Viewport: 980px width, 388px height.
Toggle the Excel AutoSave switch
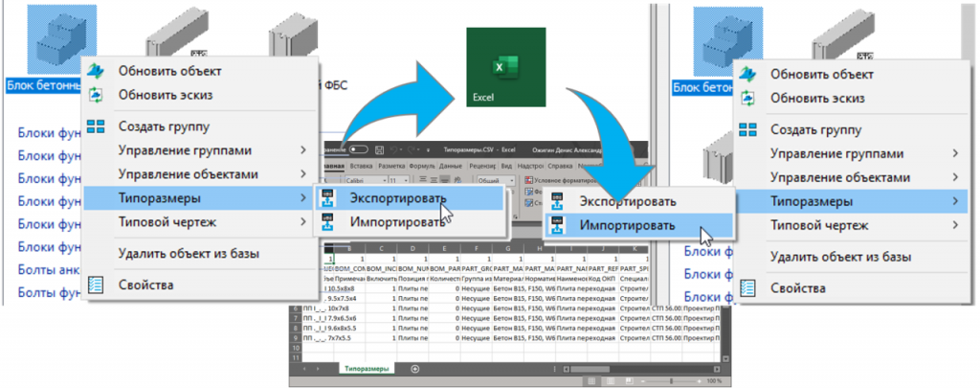pyautogui.click(x=359, y=149)
